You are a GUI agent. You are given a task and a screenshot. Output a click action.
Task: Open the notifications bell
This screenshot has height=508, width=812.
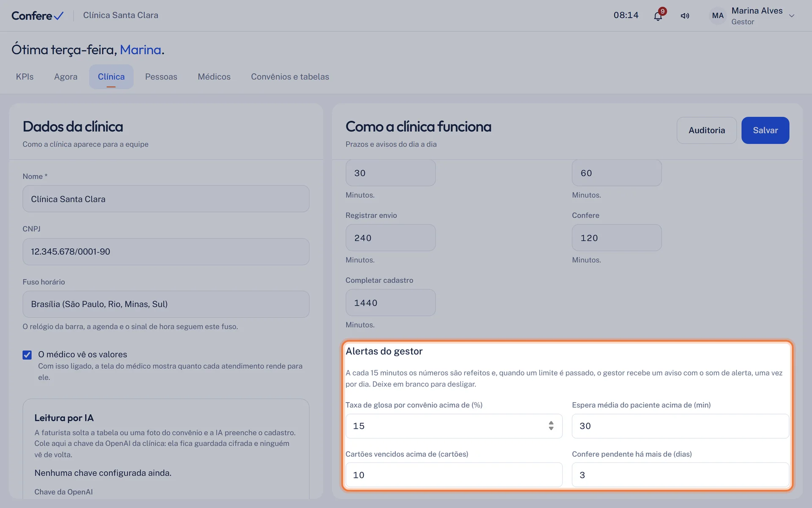pos(658,16)
